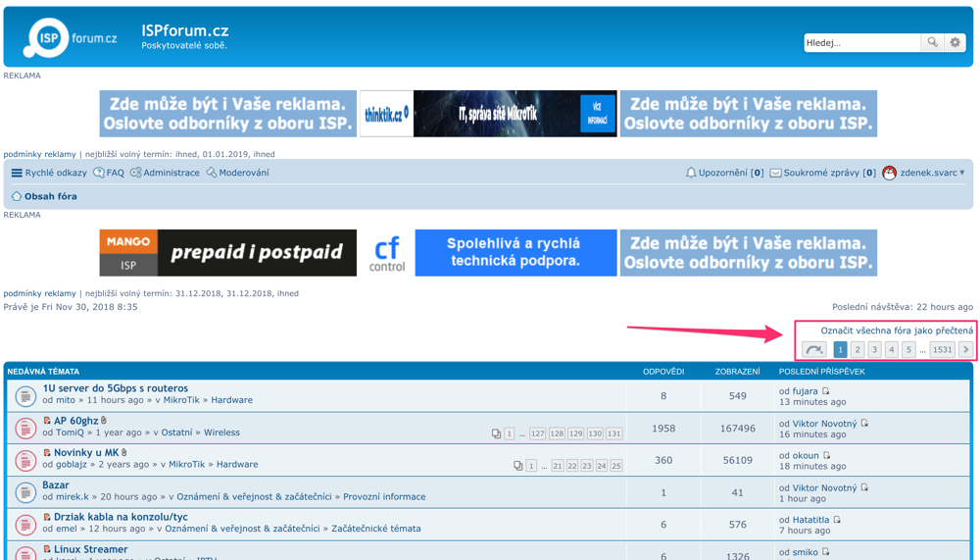Select pagination page 1
The image size is (980, 560).
pos(840,350)
